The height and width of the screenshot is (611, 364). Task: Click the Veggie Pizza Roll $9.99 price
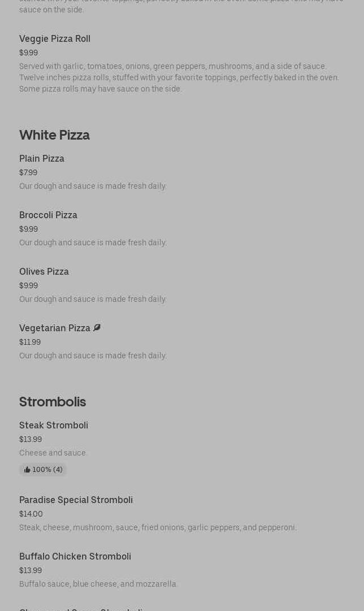click(28, 53)
